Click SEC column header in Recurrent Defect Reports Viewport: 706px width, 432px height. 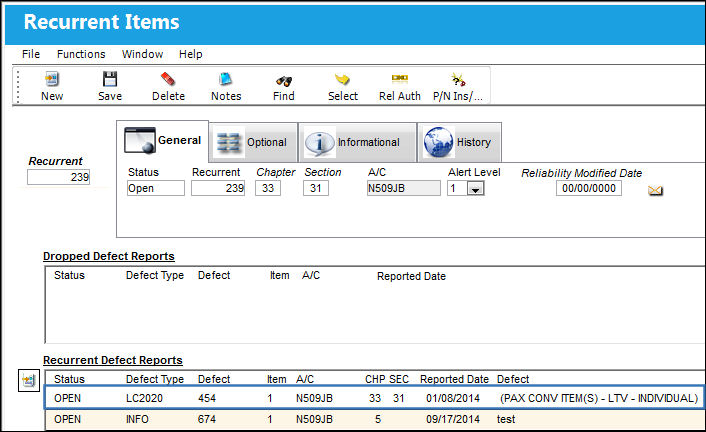[399, 379]
